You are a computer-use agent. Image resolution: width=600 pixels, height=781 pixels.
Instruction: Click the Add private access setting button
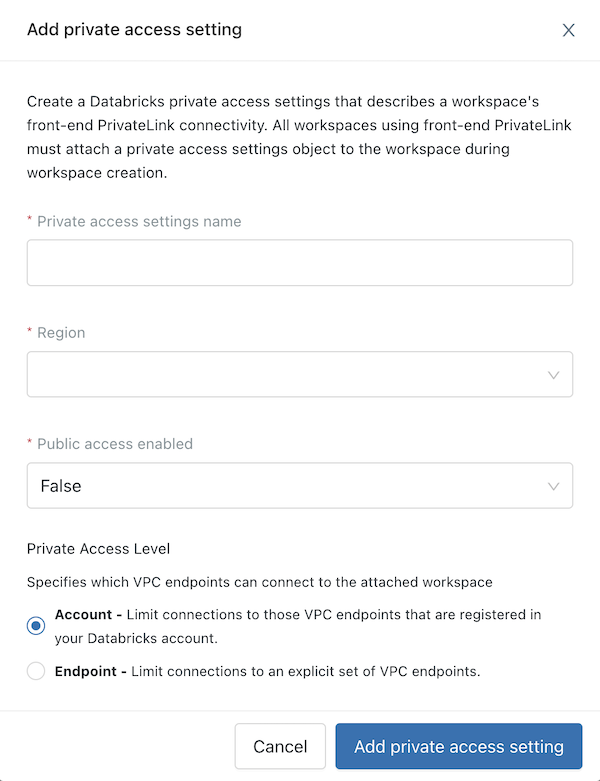(458, 747)
